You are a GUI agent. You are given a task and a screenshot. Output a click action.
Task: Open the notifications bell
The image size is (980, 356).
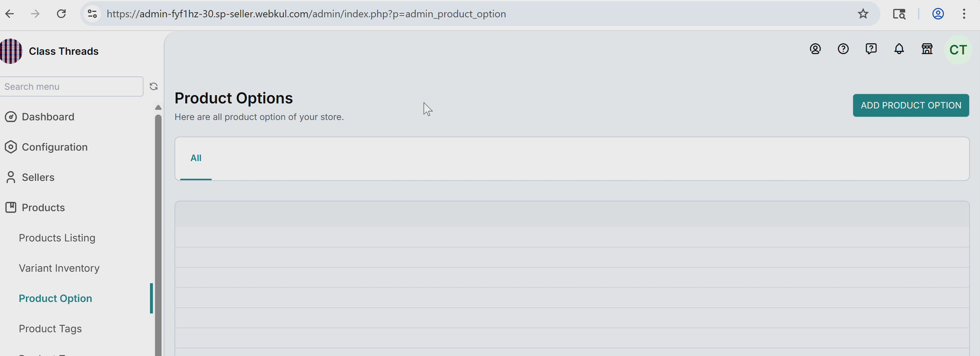(x=899, y=49)
